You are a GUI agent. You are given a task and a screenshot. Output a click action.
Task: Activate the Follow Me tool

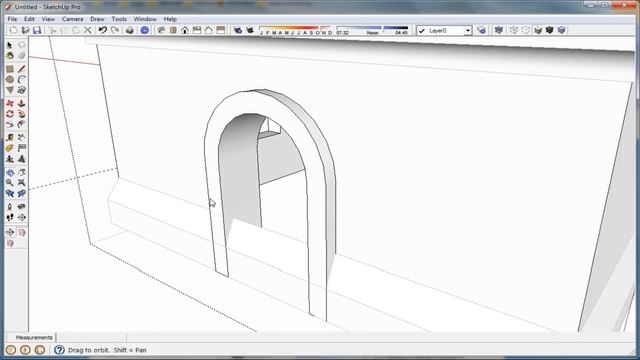[22, 114]
